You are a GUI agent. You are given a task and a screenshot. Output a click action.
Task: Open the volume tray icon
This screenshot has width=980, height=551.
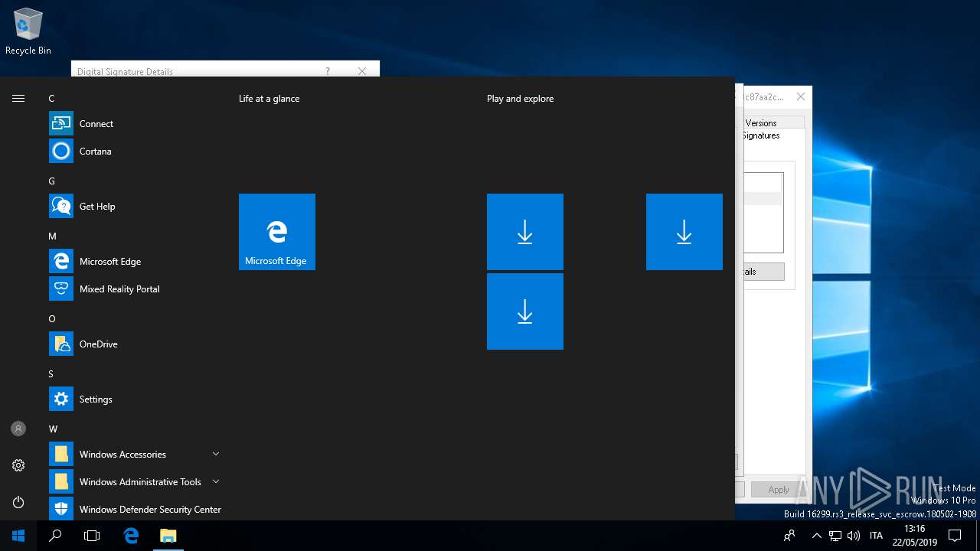(854, 536)
